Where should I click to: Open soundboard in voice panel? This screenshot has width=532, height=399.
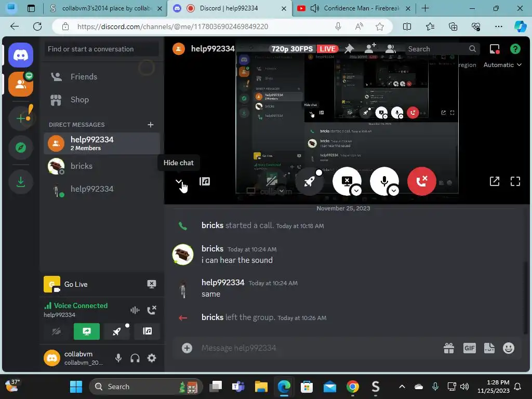147,331
